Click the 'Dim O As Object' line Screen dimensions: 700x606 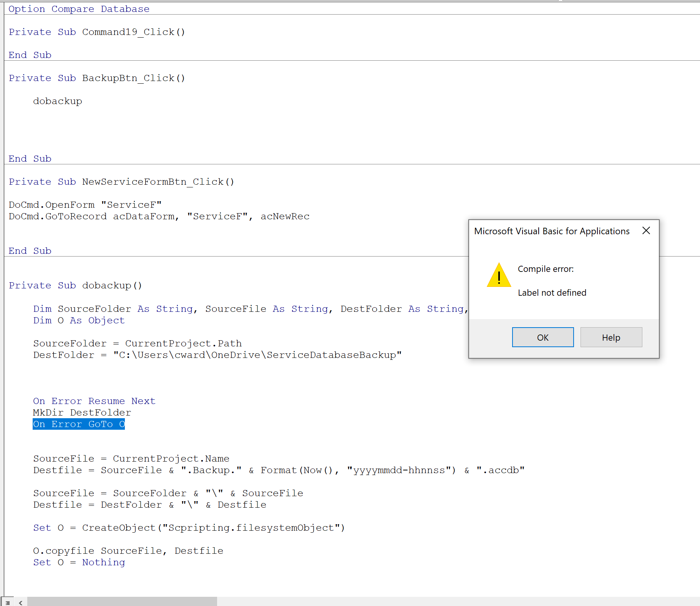79,320
